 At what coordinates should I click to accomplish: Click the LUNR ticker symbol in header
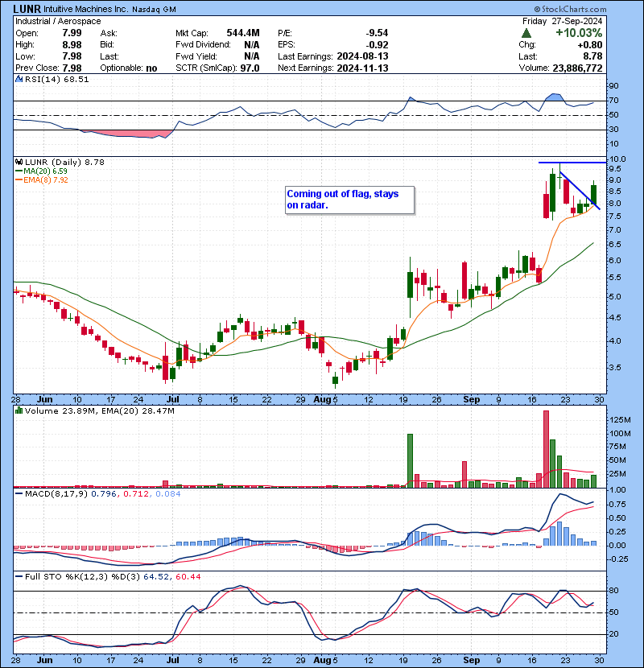tap(28, 8)
